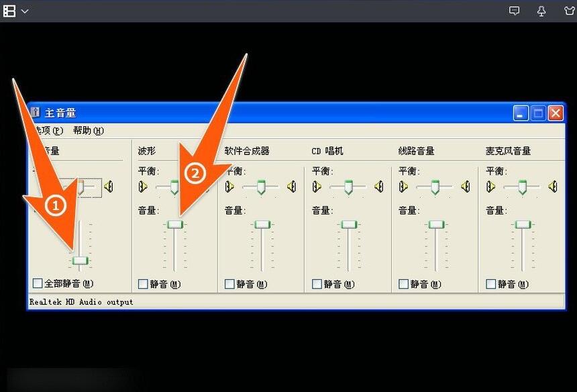Open the comment bubble icon in viewer bar
577x392 pixels.
[514, 11]
